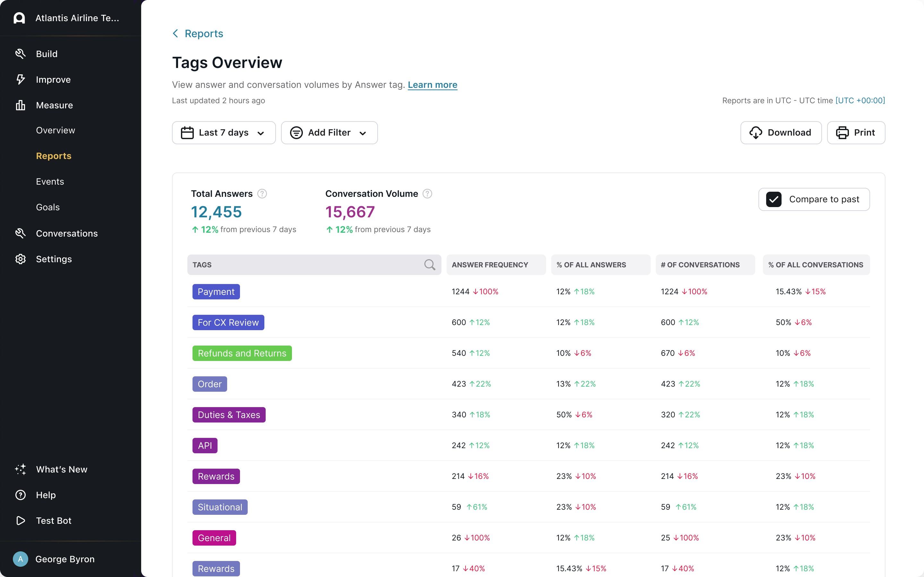Screen dimensions: 924x577
Task: Click the search magnifier in Tags header
Action: 430,264
